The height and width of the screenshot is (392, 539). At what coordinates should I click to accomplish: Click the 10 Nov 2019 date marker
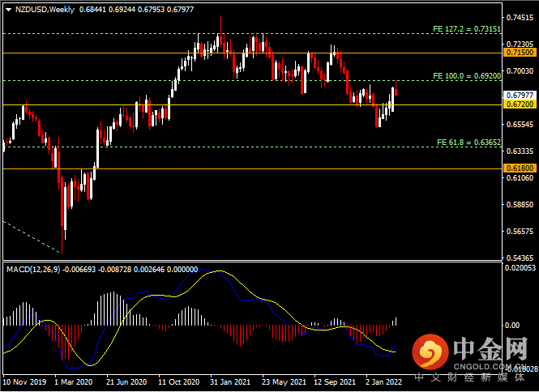[24, 382]
